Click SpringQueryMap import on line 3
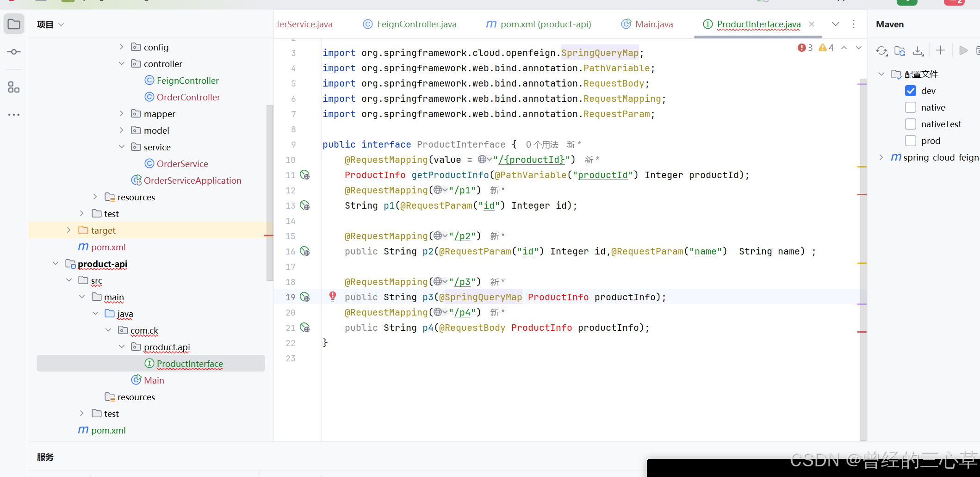The image size is (980, 477). [x=600, y=53]
